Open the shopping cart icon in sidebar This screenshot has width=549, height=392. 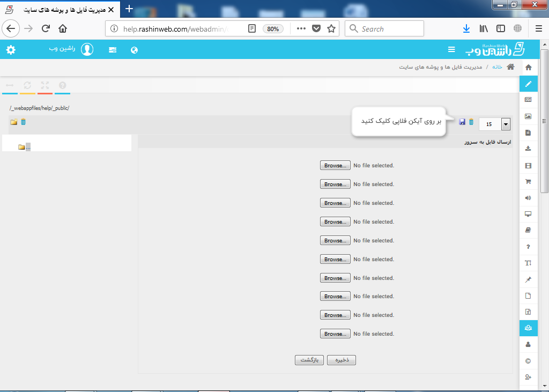coord(528,181)
